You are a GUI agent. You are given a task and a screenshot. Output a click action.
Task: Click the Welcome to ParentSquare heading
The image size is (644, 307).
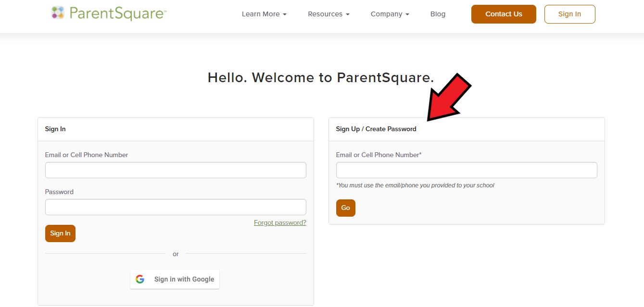(x=321, y=77)
